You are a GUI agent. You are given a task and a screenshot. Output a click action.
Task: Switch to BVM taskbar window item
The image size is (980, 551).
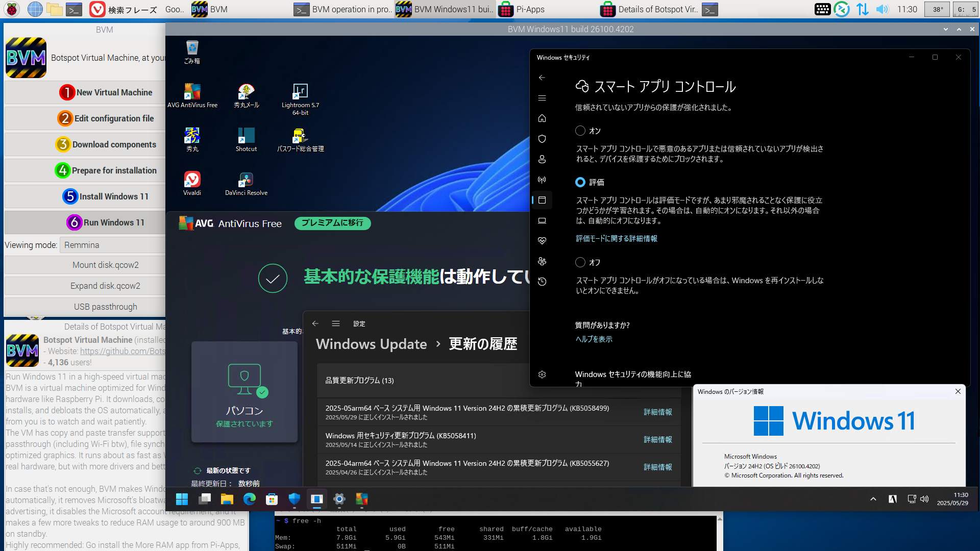coord(241,9)
